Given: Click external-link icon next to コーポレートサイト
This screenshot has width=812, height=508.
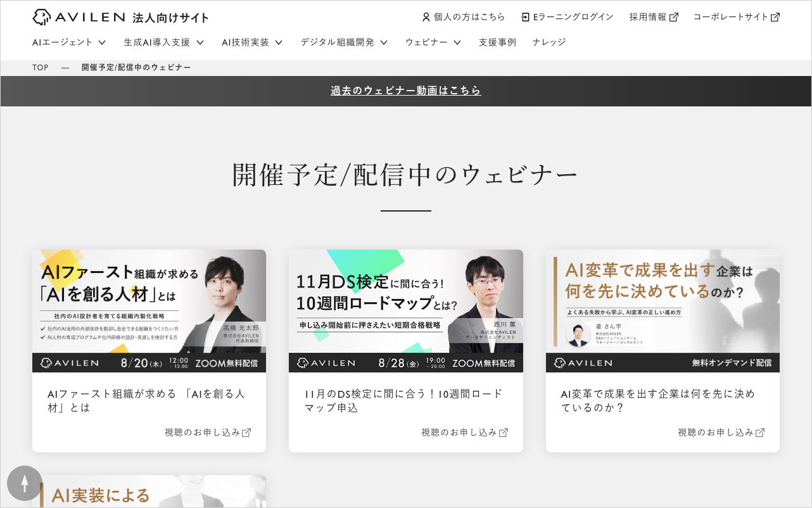Looking at the screenshot, I should [775, 17].
